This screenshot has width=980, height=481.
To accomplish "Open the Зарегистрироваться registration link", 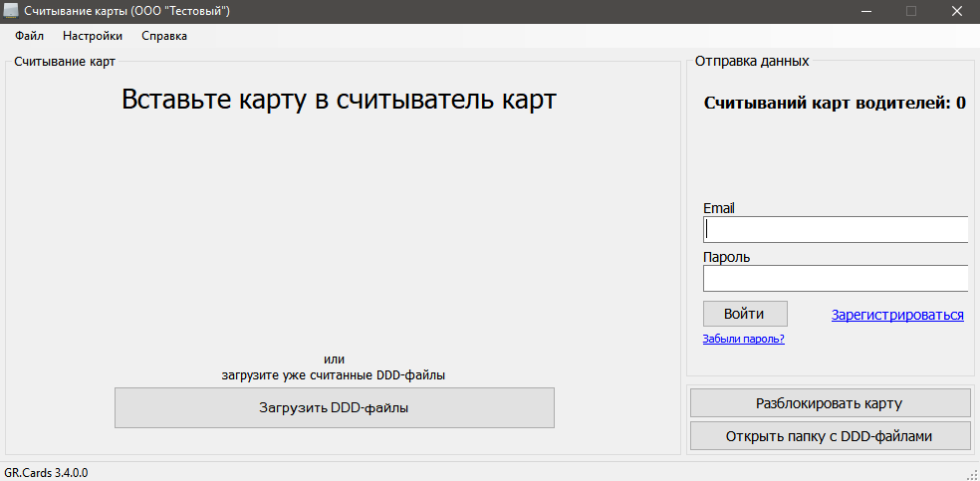I will (897, 315).
